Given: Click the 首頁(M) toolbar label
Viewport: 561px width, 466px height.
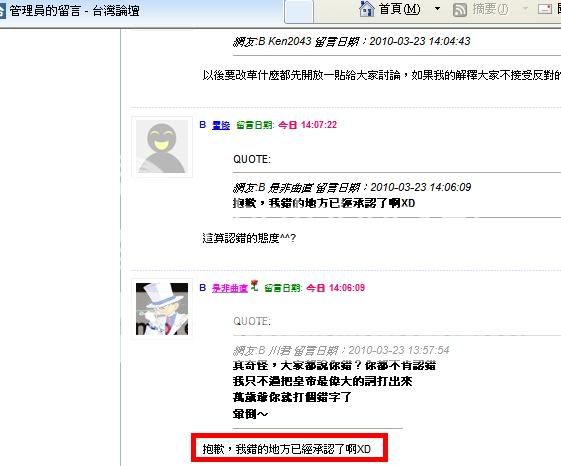Looking at the screenshot, I should coord(400,9).
